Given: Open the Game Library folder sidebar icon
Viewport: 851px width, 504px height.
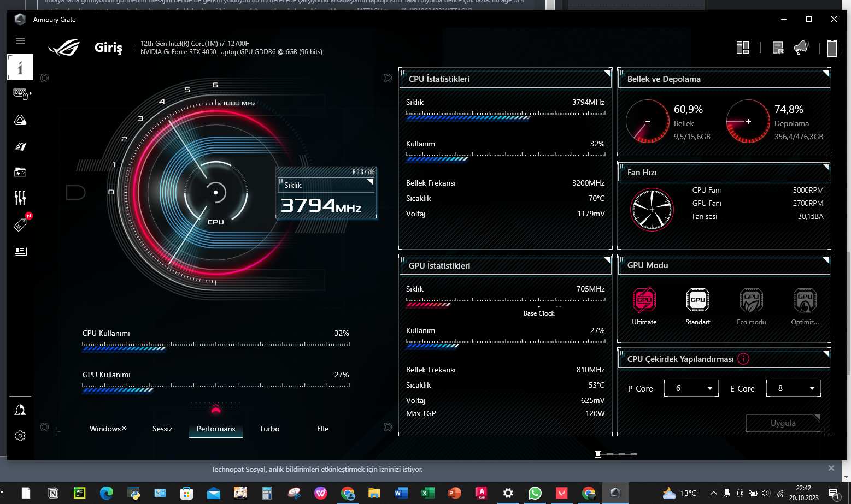Looking at the screenshot, I should 20,172.
